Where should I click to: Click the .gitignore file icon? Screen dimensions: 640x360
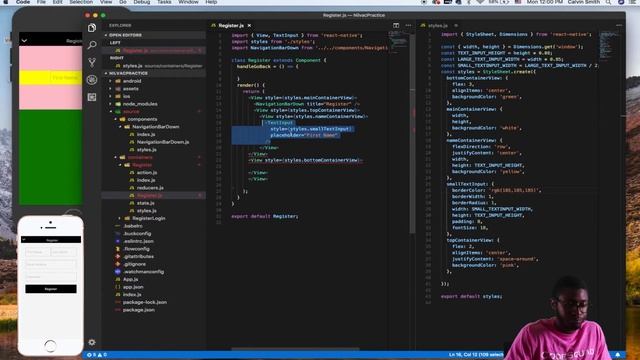[118, 264]
